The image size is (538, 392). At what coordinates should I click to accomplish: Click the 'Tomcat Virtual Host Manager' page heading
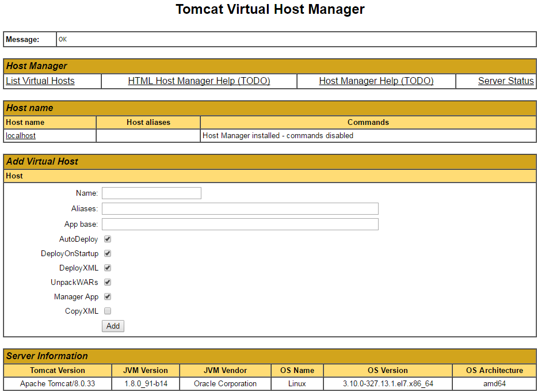pyautogui.click(x=270, y=9)
